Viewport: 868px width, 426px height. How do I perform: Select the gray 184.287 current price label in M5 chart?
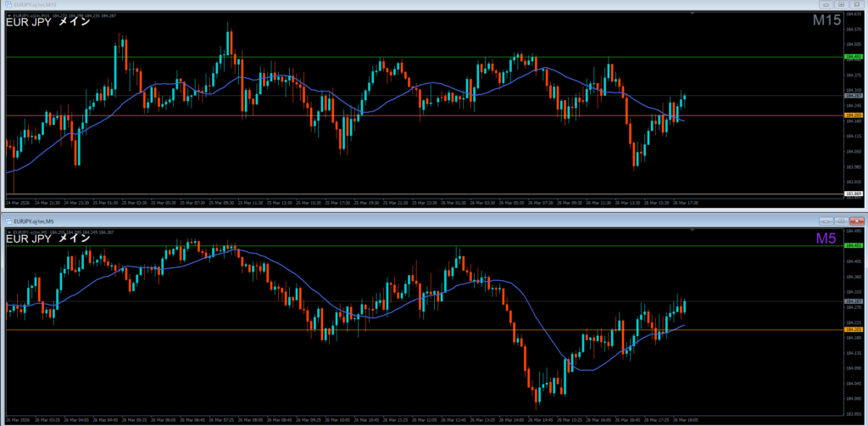pos(853,301)
